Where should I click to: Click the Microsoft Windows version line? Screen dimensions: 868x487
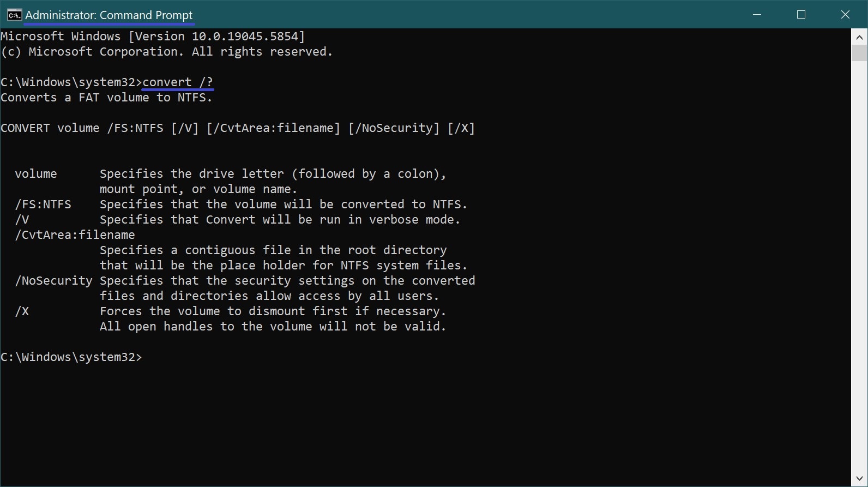[153, 37]
